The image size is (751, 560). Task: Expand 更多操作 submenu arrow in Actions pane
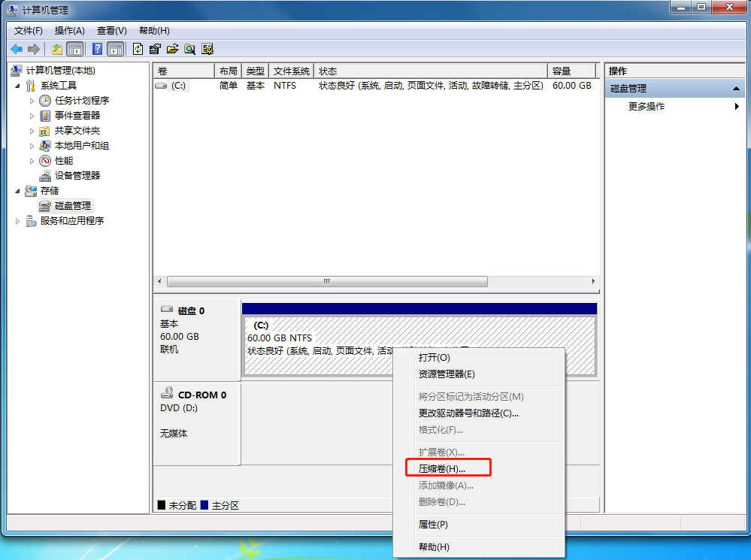pos(737,107)
